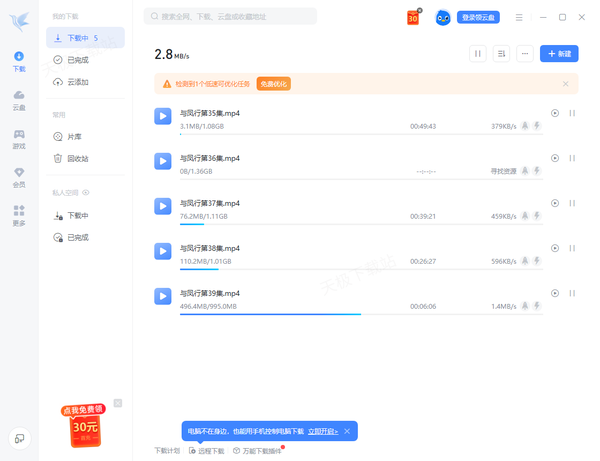600x461 pixels.
Task: Open the more options (…) button
Action: point(525,54)
